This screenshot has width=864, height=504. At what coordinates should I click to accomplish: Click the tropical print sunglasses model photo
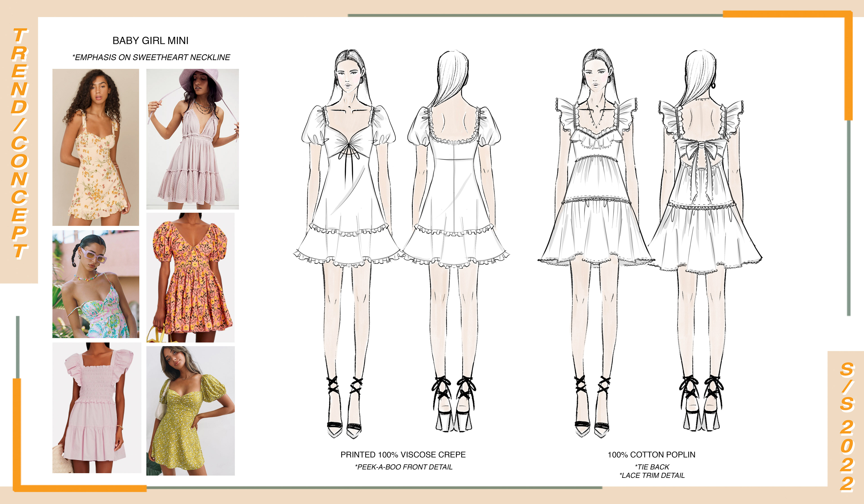pos(96,284)
